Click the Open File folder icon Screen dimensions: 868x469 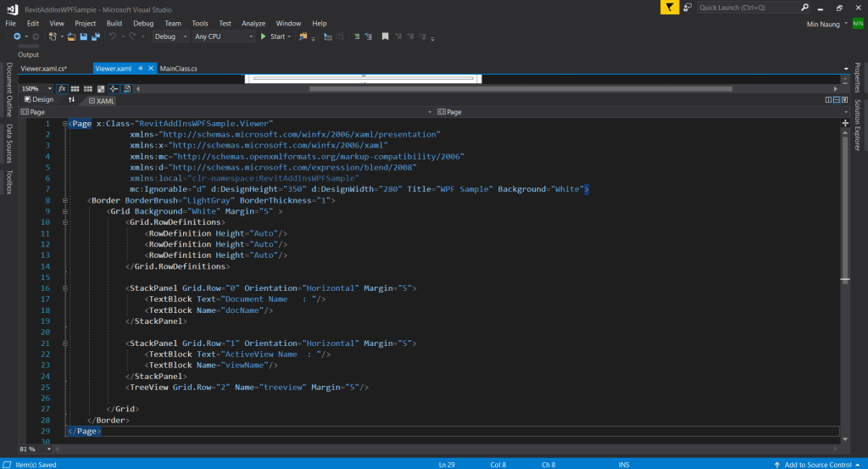pyautogui.click(x=71, y=36)
